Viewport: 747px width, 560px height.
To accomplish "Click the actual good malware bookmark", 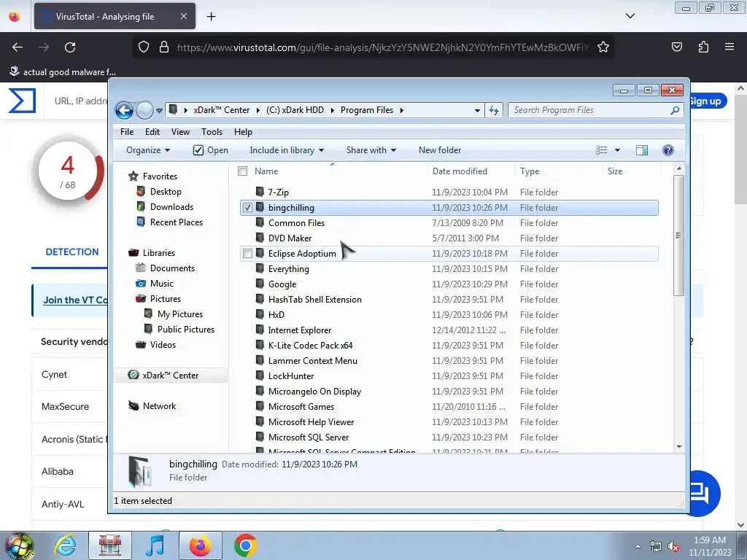I will 63,72.
